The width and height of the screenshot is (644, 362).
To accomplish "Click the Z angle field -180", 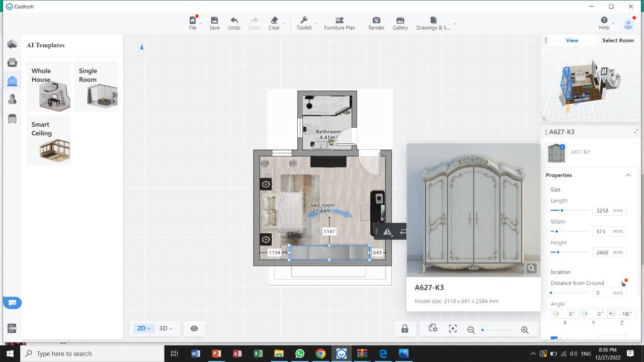I will coord(622,314).
